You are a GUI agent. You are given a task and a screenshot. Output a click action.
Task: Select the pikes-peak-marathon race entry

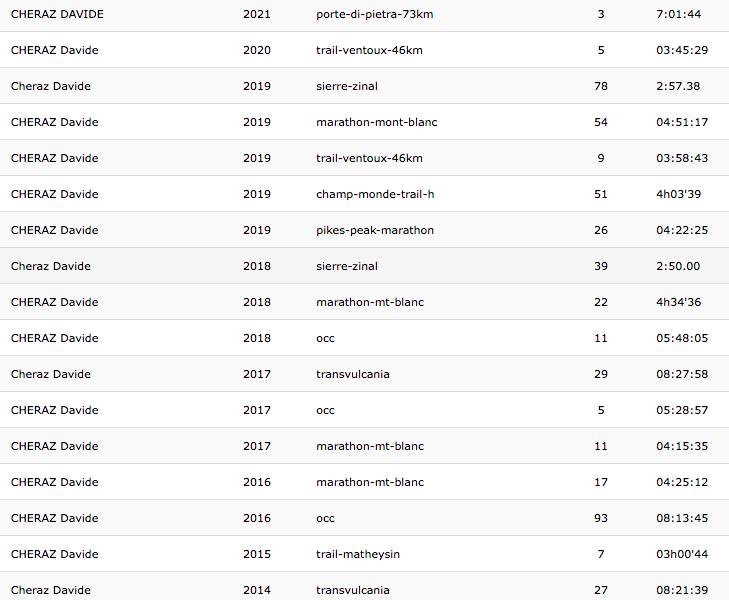[x=375, y=230]
